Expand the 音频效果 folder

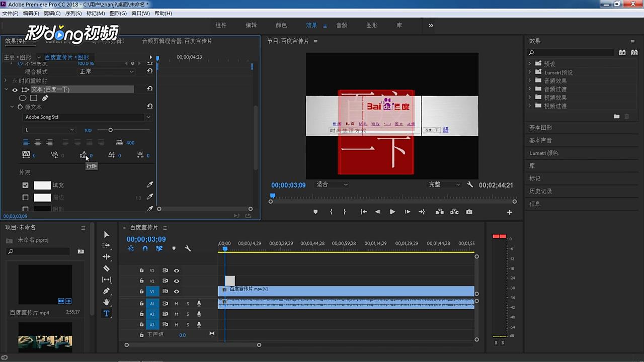coord(530,80)
